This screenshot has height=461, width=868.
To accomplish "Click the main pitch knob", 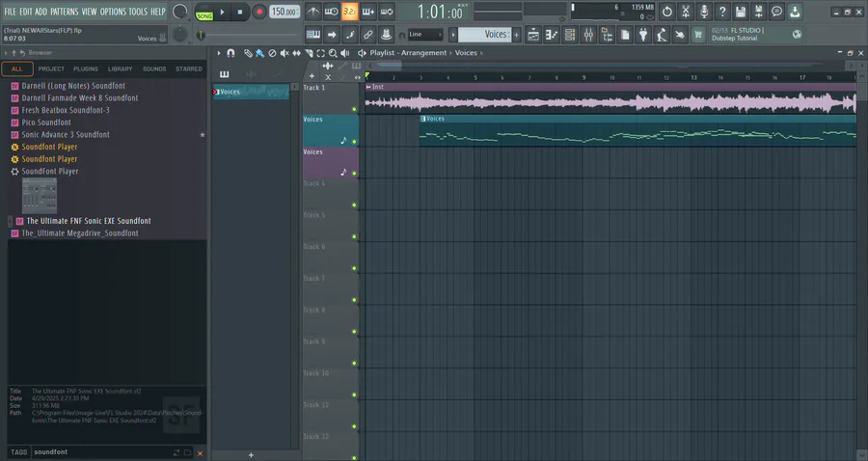I will [180, 35].
